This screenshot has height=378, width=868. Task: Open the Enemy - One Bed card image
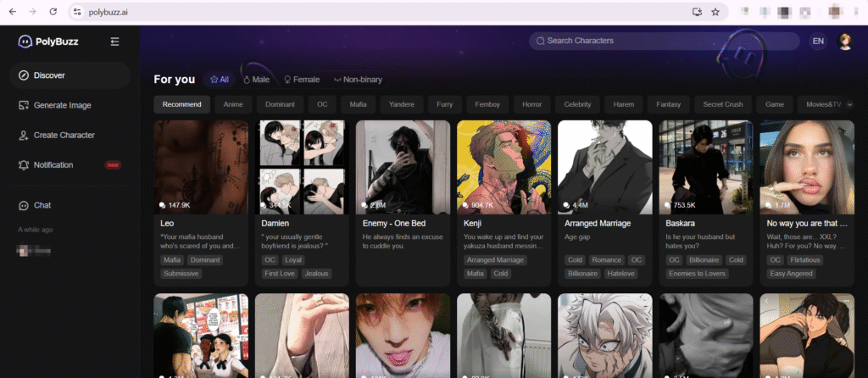click(x=403, y=167)
